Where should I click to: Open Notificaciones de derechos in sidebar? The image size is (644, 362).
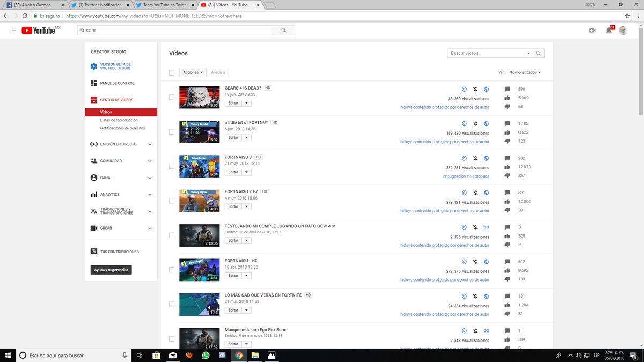tap(122, 128)
